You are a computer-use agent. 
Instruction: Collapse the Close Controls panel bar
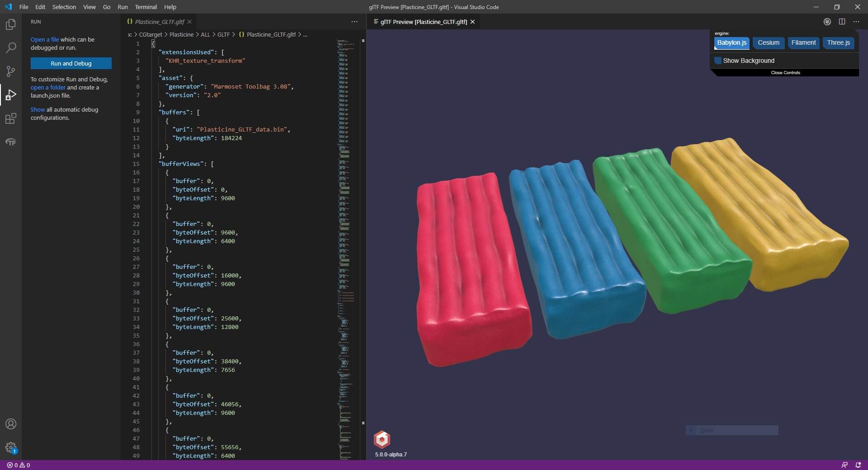(x=785, y=73)
